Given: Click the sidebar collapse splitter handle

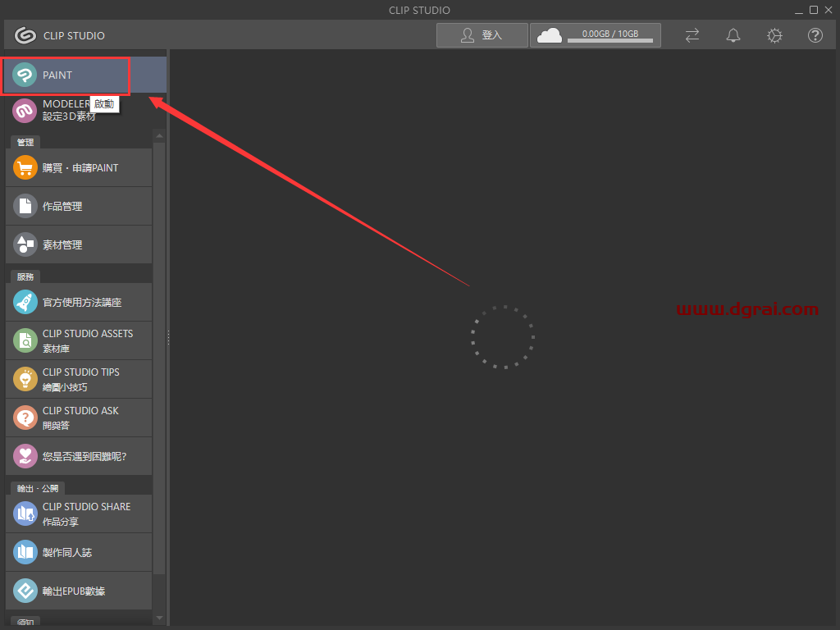Looking at the screenshot, I should [x=168, y=337].
